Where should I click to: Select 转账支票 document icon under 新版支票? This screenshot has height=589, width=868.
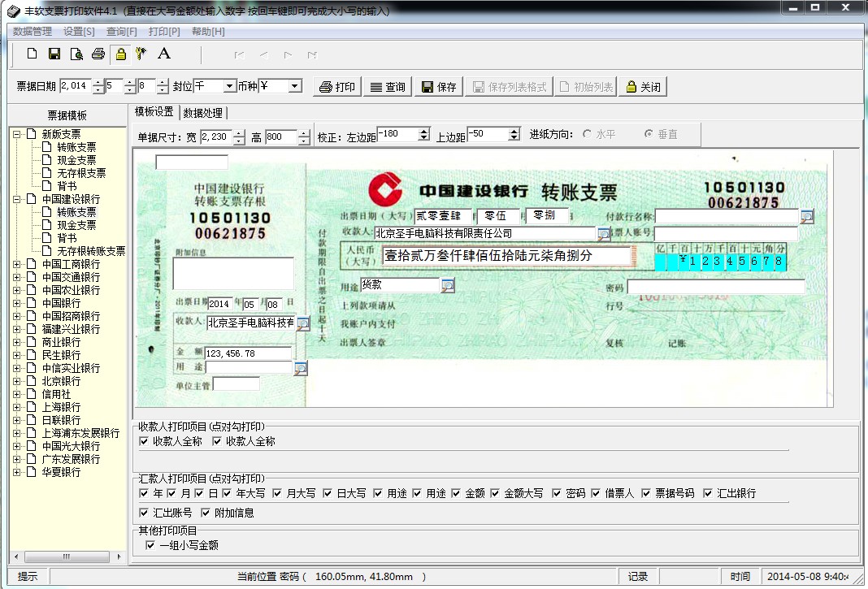(47, 147)
